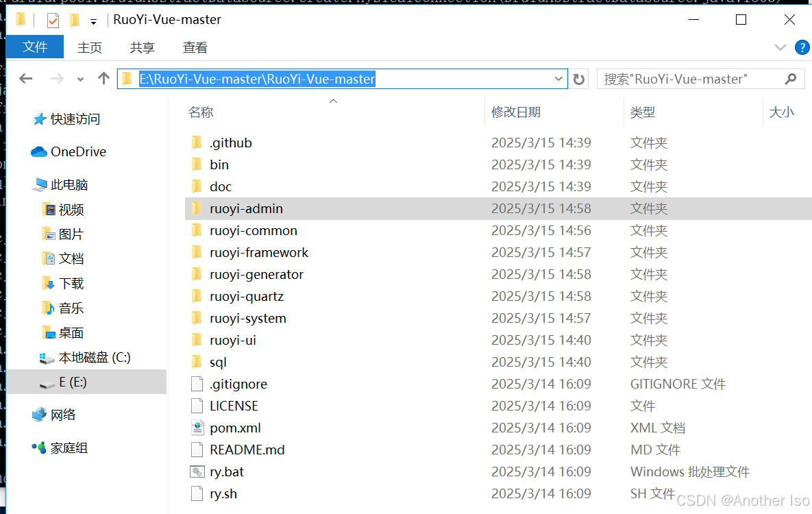This screenshot has height=514, width=812.
Task: Open the 视频 library folder
Action: coord(62,210)
